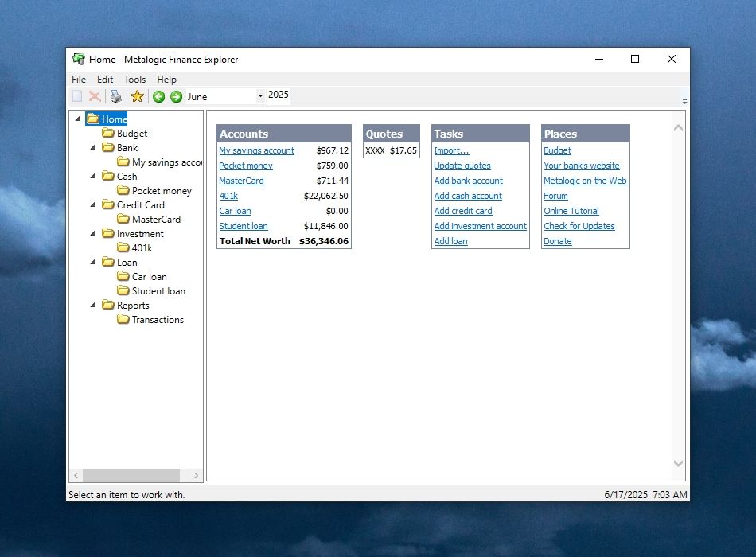Viewport: 756px width, 557px height.
Task: Open the Forum link
Action: click(556, 196)
